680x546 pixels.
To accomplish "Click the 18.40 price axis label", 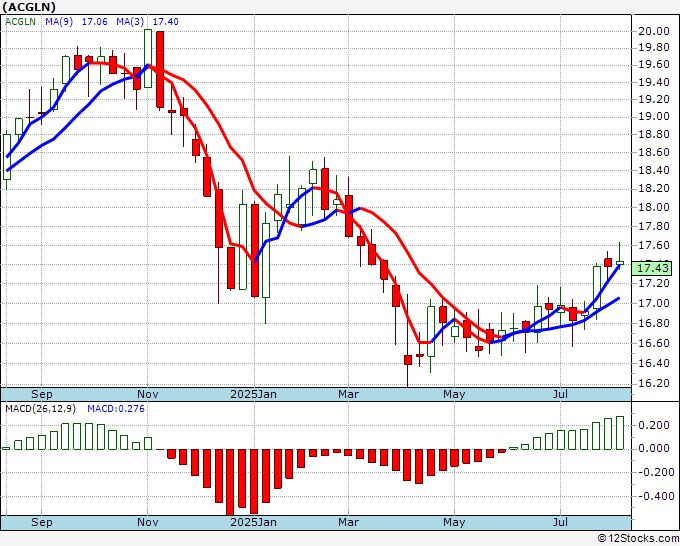I will click(x=654, y=170).
